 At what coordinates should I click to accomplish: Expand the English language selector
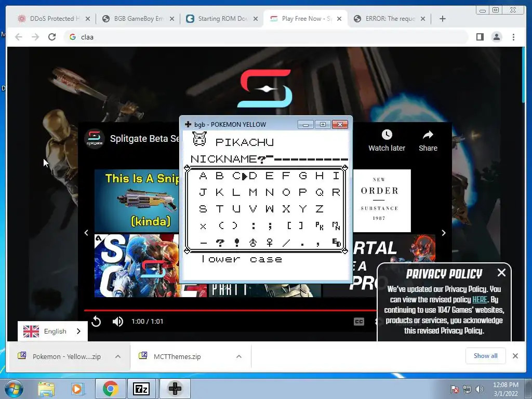coord(52,331)
